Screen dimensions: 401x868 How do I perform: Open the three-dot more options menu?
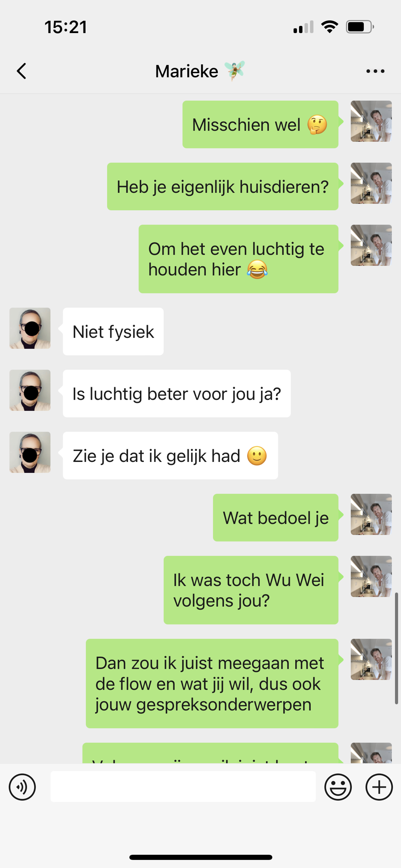(x=375, y=71)
